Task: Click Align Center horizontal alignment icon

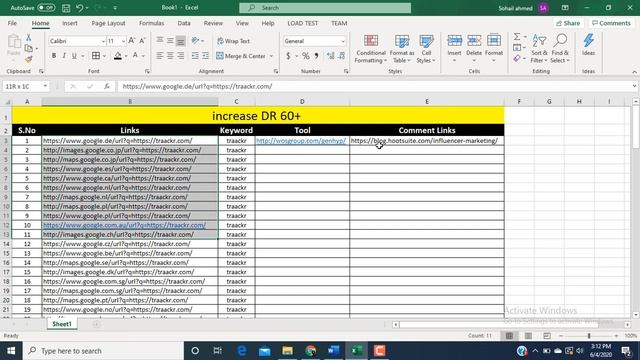Action: [x=170, y=56]
